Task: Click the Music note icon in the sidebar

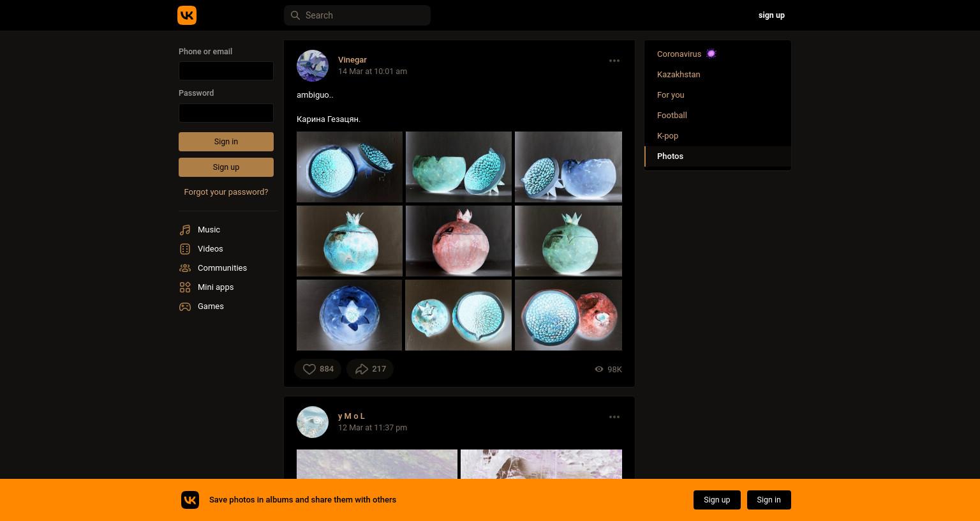Action: [x=185, y=230]
